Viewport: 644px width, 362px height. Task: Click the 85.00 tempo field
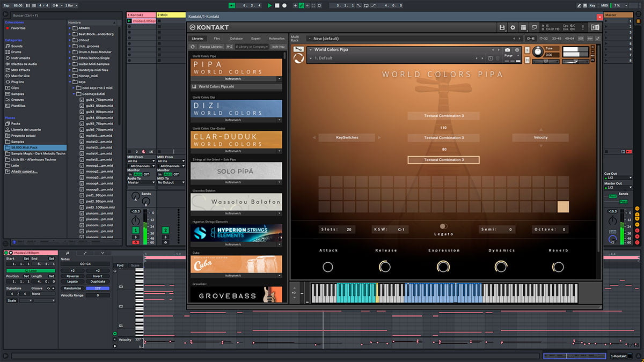point(17,5)
